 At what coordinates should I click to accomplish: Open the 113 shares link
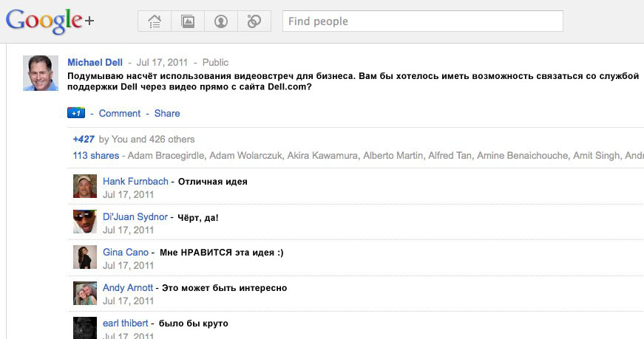(96, 156)
